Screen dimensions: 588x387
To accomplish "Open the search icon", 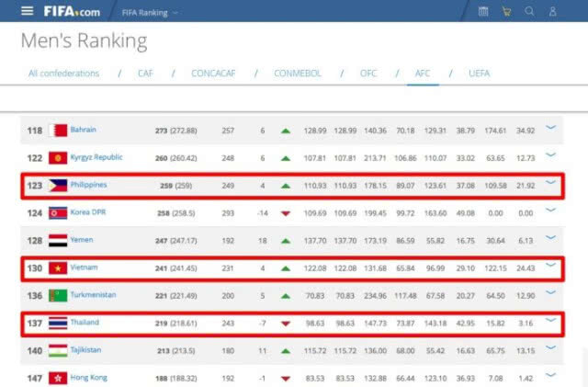I will point(529,11).
